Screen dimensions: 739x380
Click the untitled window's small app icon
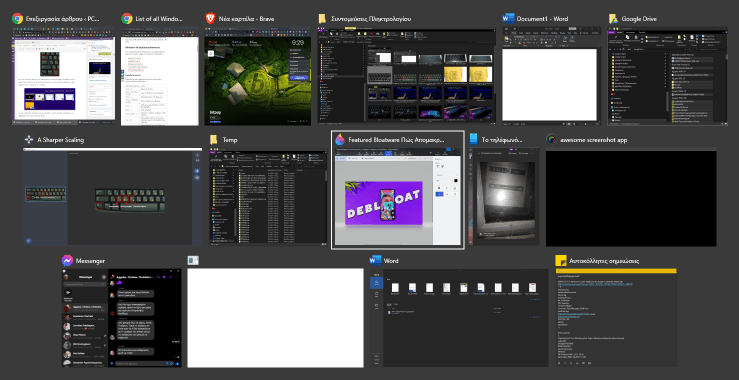[x=192, y=261]
